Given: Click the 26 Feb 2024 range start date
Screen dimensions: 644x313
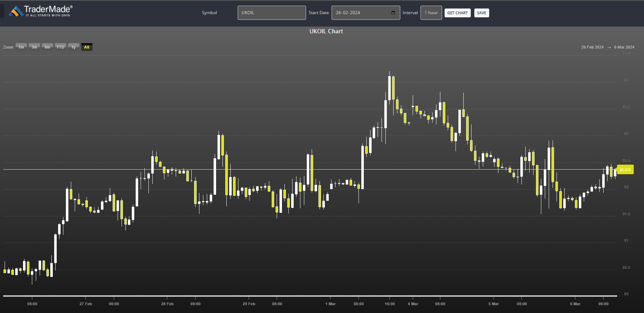Looking at the screenshot, I should point(592,47).
